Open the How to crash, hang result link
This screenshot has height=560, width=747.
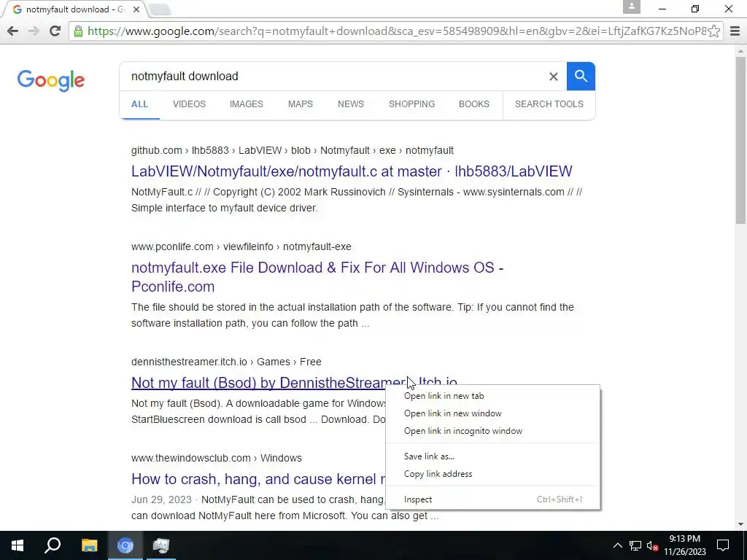pos(258,479)
